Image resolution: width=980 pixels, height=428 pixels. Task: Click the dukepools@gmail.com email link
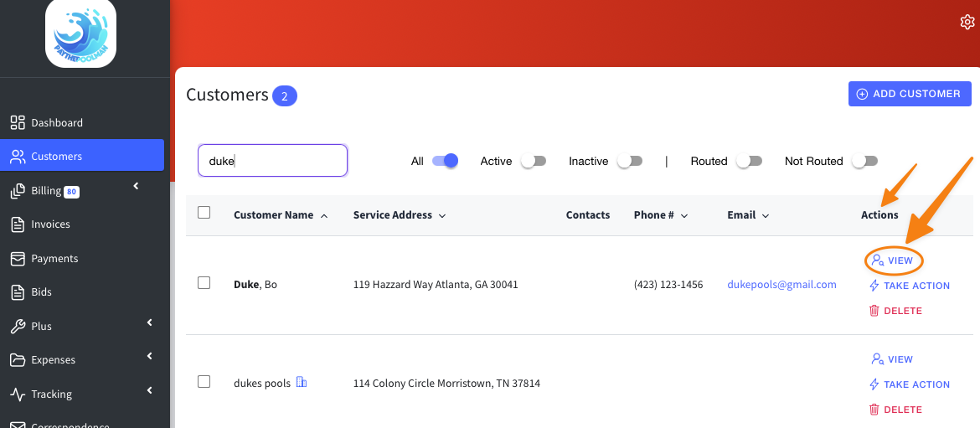tap(781, 284)
